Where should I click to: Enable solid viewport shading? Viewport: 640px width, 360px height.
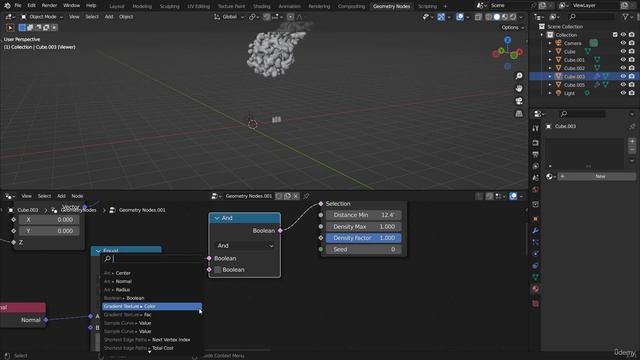497,17
